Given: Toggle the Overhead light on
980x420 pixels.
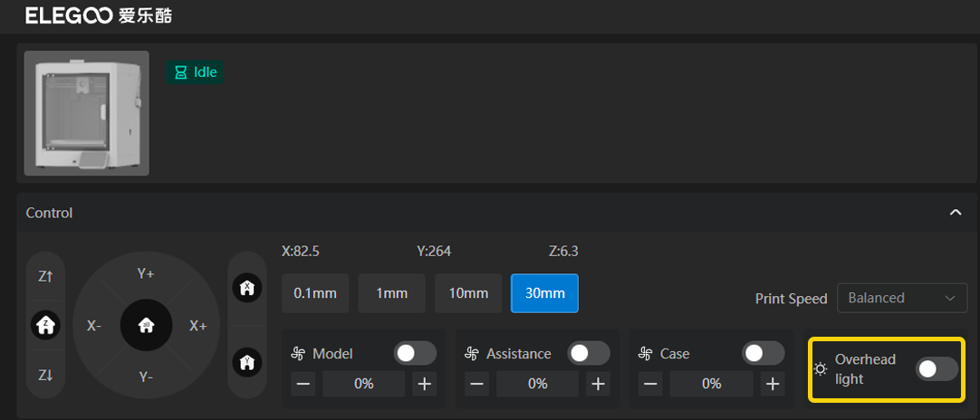Looking at the screenshot, I should tap(936, 368).
